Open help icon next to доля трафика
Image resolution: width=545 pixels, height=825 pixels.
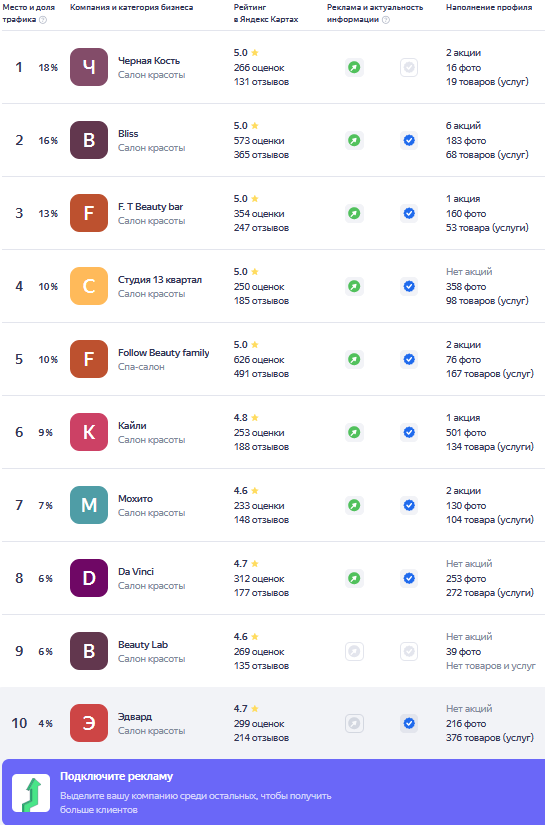pyautogui.click(x=43, y=19)
